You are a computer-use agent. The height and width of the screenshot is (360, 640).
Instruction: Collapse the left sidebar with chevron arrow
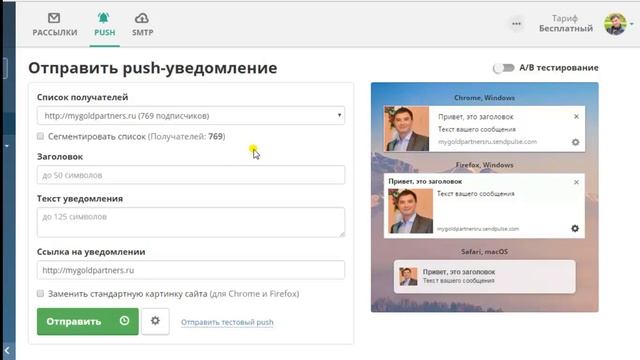pos(7,350)
